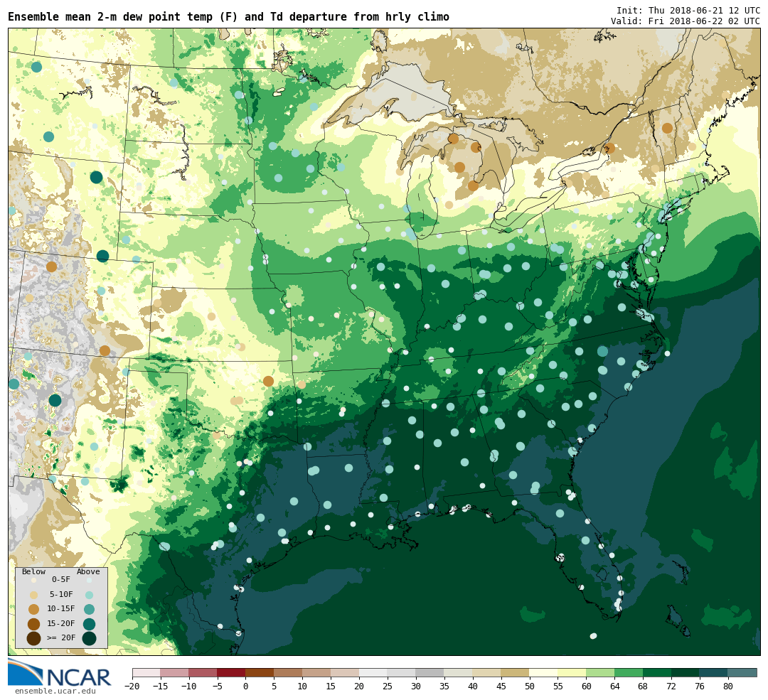The height and width of the screenshot is (700, 768).
Task: Click the colorbar swatch between 64 and 68
Action: [629, 672]
